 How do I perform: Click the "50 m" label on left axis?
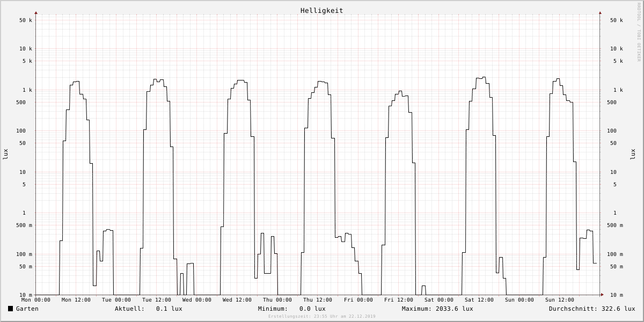coord(26,267)
